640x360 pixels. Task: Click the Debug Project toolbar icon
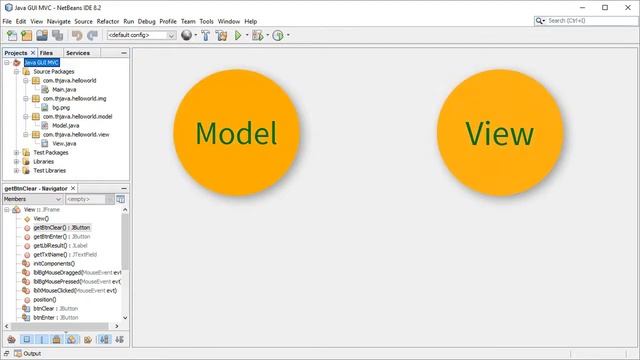(x=258, y=36)
